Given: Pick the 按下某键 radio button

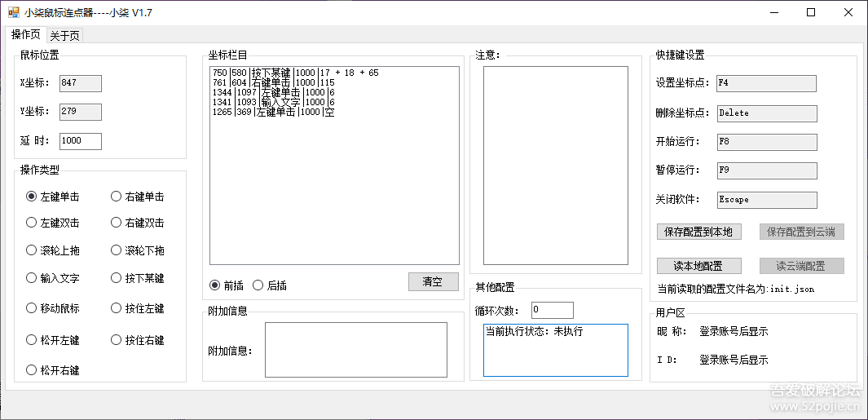Looking at the screenshot, I should (x=137, y=278).
